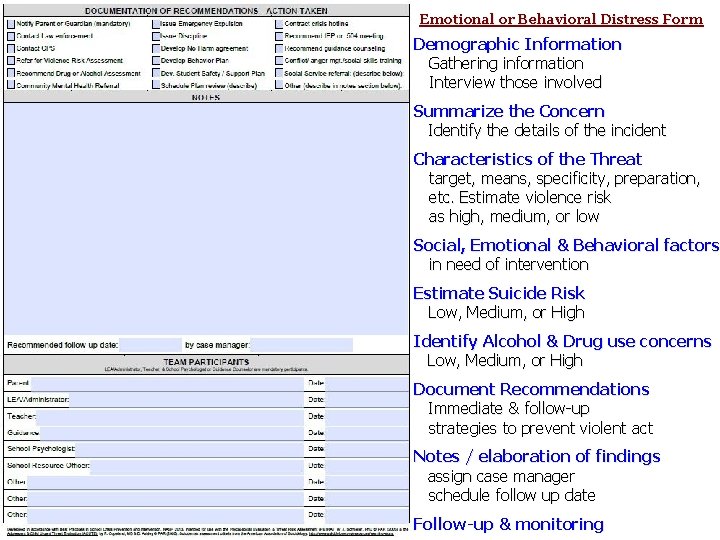720x540 pixels.
Task: Click the Date field in Teacher row
Action: [367, 416]
